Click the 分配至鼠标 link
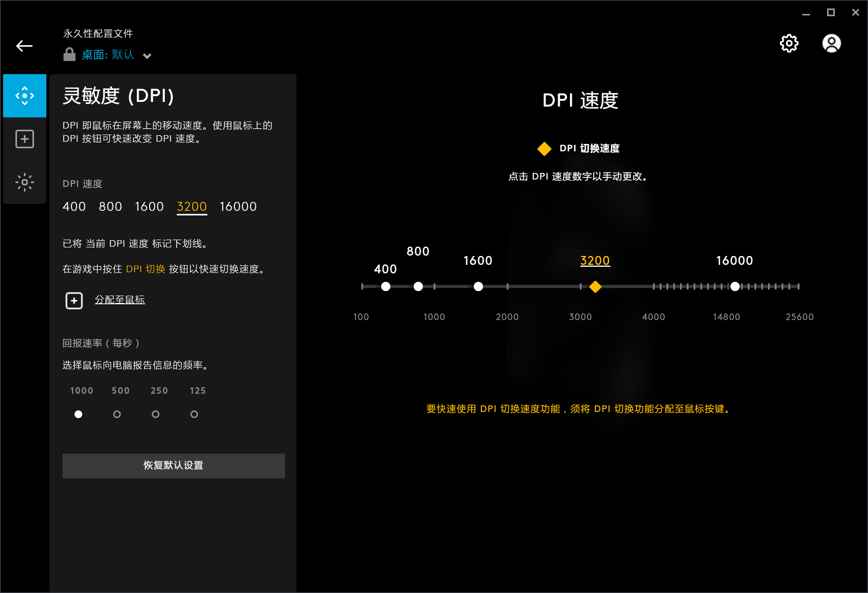 [x=120, y=300]
